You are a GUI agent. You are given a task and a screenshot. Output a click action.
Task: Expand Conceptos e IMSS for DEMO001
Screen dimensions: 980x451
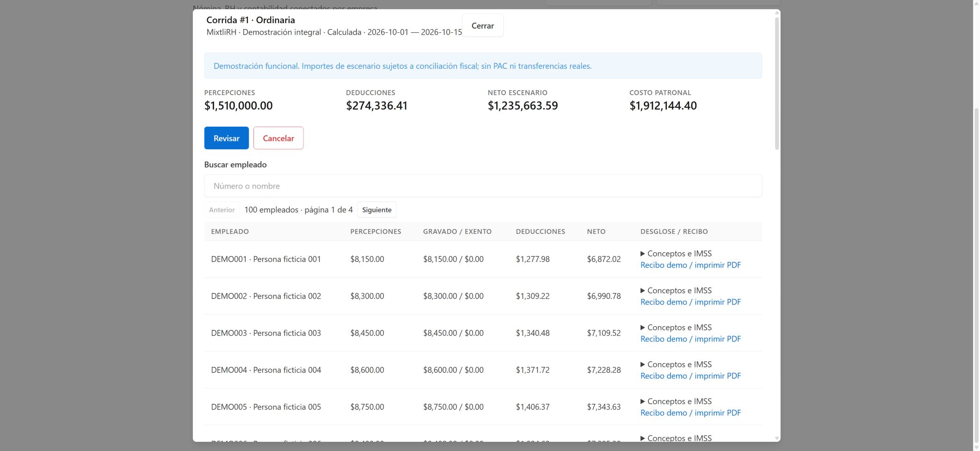pos(676,254)
